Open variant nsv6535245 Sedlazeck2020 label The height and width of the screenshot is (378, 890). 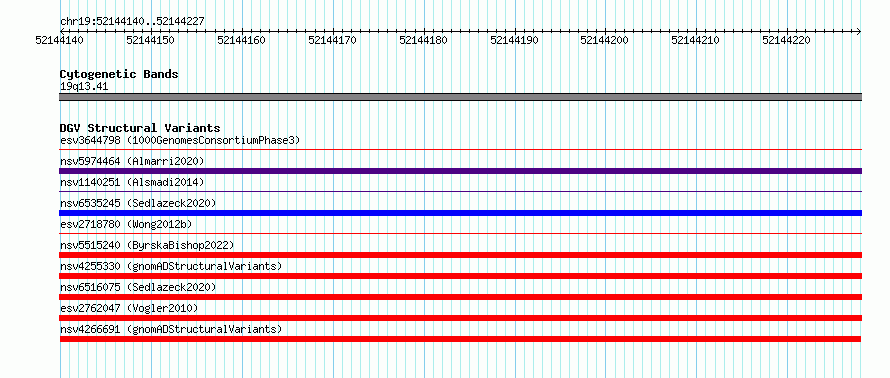(138, 203)
